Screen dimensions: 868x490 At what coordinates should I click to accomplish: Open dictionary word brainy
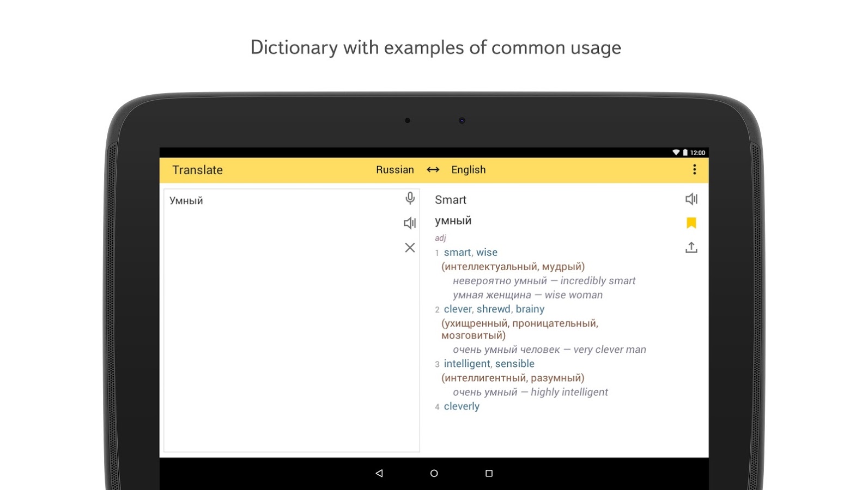(530, 309)
